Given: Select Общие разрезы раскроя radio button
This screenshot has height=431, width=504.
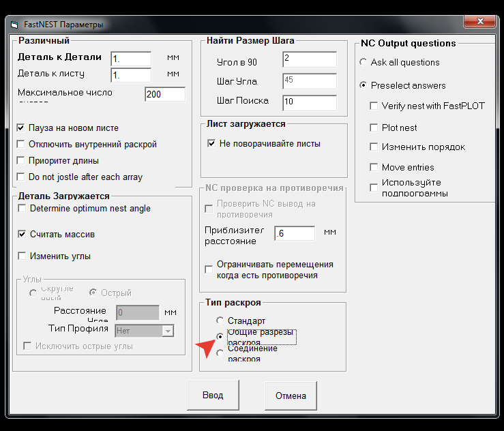Looking at the screenshot, I should coord(220,336).
